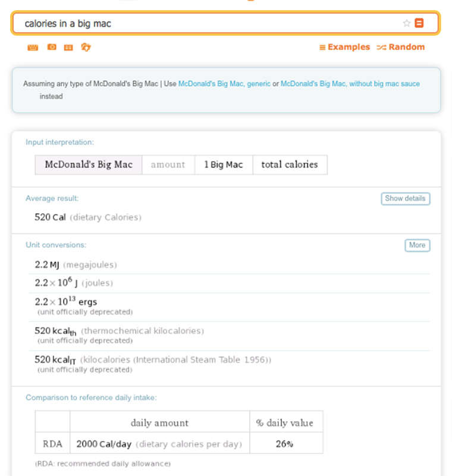Select the McDonald's Big Mac interpretation cell
Image resolution: width=452 pixels, height=476 pixels.
point(89,165)
